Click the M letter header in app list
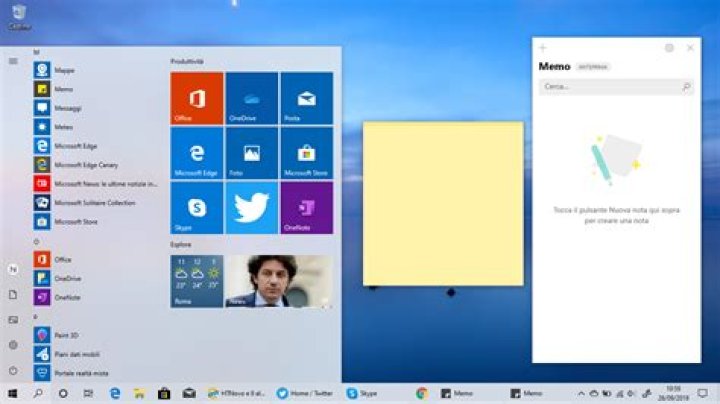 pos(36,52)
